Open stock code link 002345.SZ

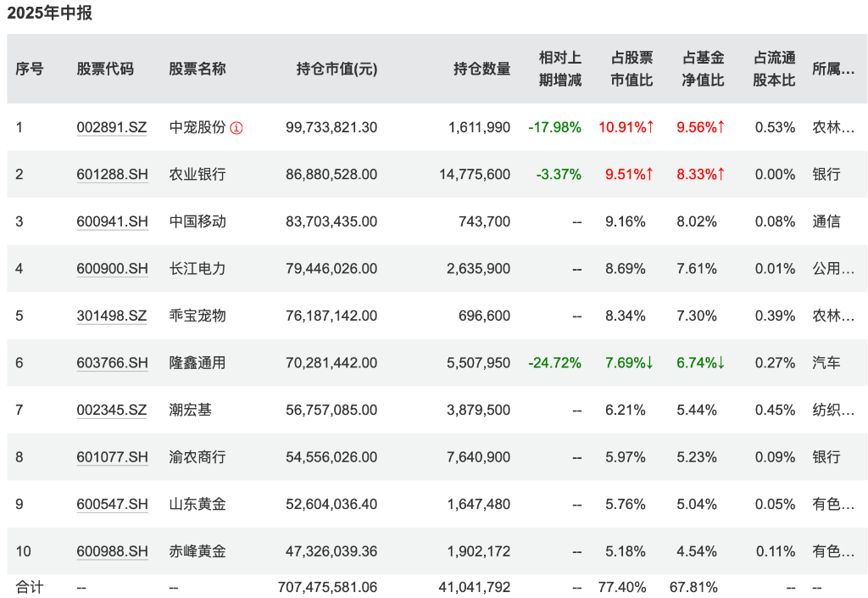coord(112,410)
